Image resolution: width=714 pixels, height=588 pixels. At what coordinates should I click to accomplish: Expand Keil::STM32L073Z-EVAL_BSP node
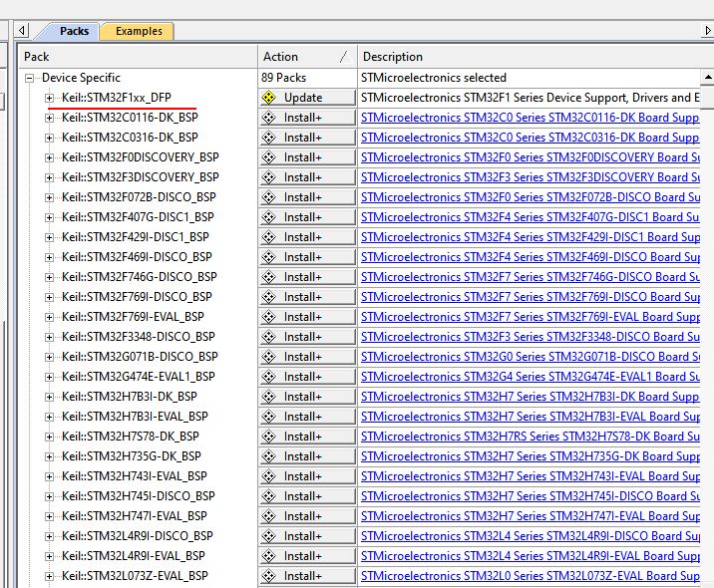tap(49, 577)
